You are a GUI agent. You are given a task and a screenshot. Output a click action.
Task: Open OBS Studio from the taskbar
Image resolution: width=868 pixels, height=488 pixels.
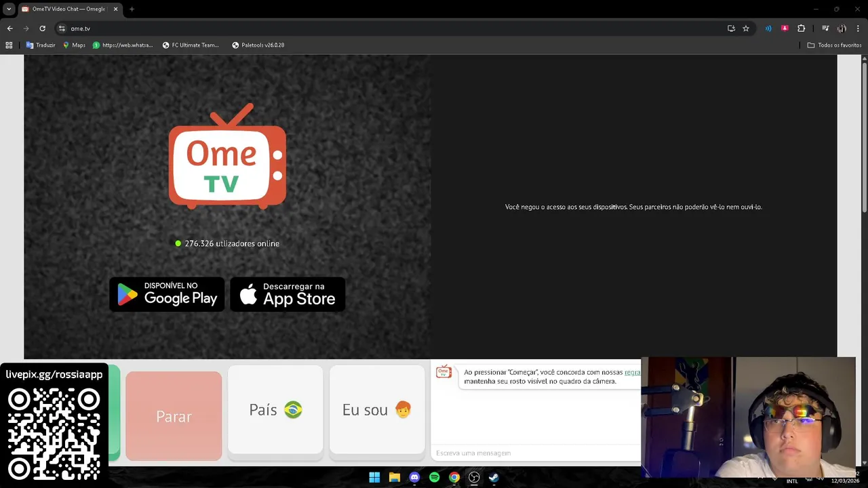(x=474, y=477)
